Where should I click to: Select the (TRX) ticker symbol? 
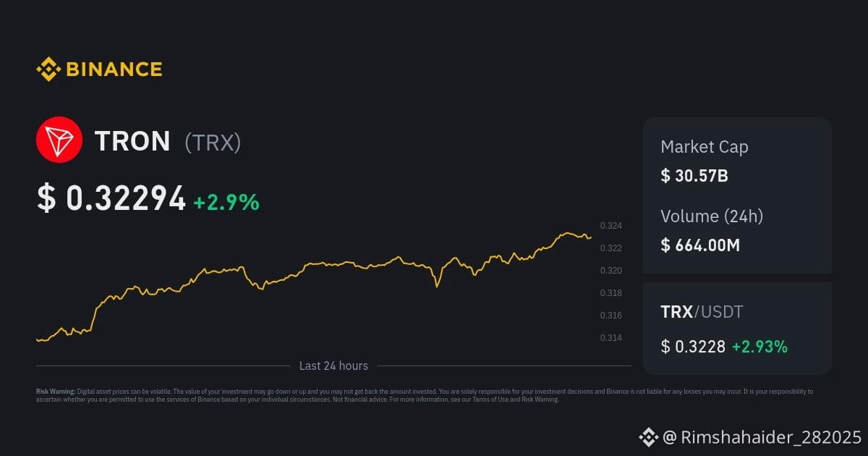tap(213, 143)
